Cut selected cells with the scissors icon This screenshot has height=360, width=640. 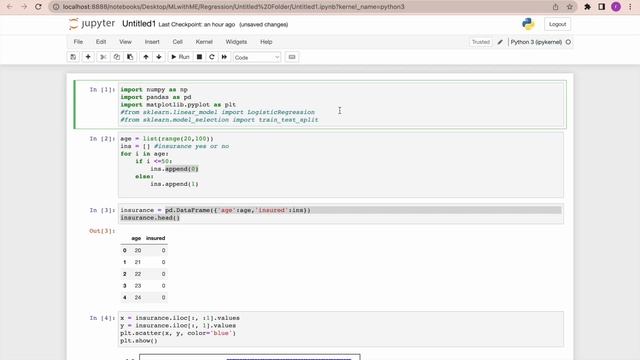pyautogui.click(x=103, y=57)
